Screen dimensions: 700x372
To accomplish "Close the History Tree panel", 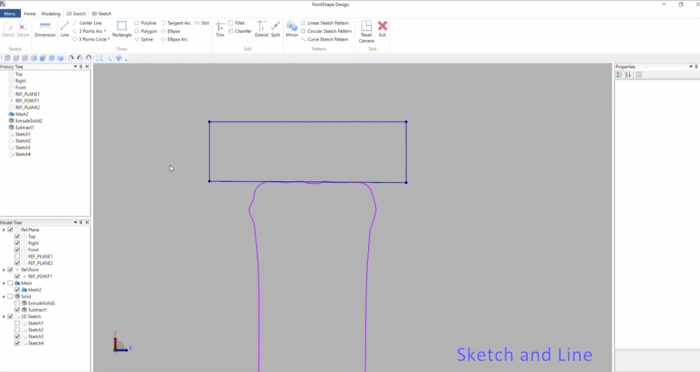I will coord(87,67).
